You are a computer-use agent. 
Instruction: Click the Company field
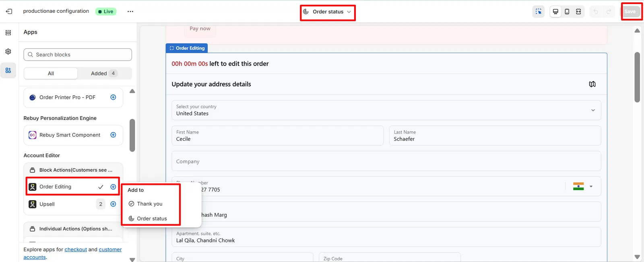pos(386,161)
